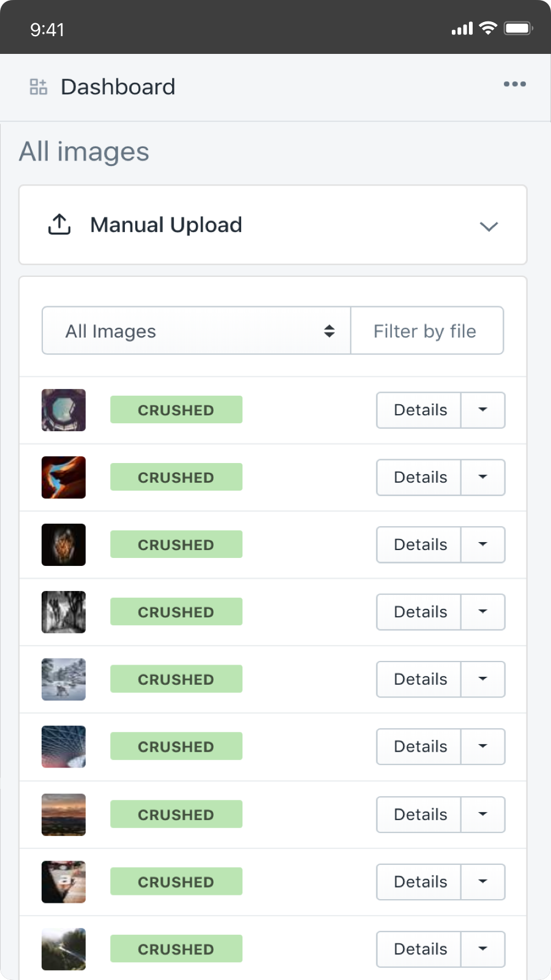This screenshot has height=980, width=551.
Task: Click the Dashboard grid icon
Action: [x=38, y=86]
